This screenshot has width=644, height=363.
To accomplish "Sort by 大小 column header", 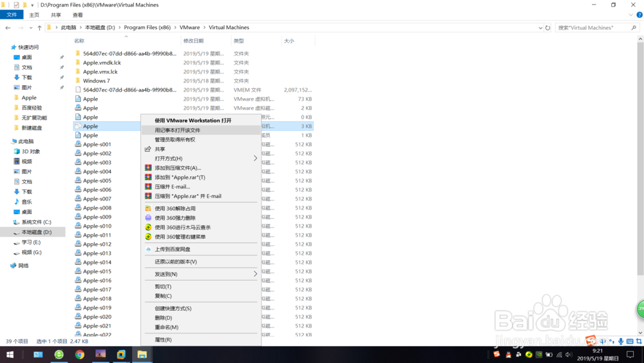I will [289, 41].
